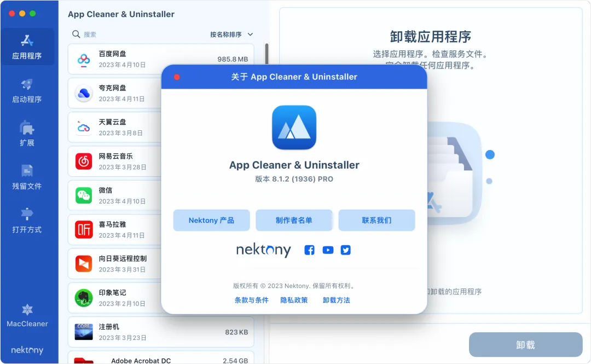Open Nektony Facebook page icon
The height and width of the screenshot is (364, 591).
[309, 250]
